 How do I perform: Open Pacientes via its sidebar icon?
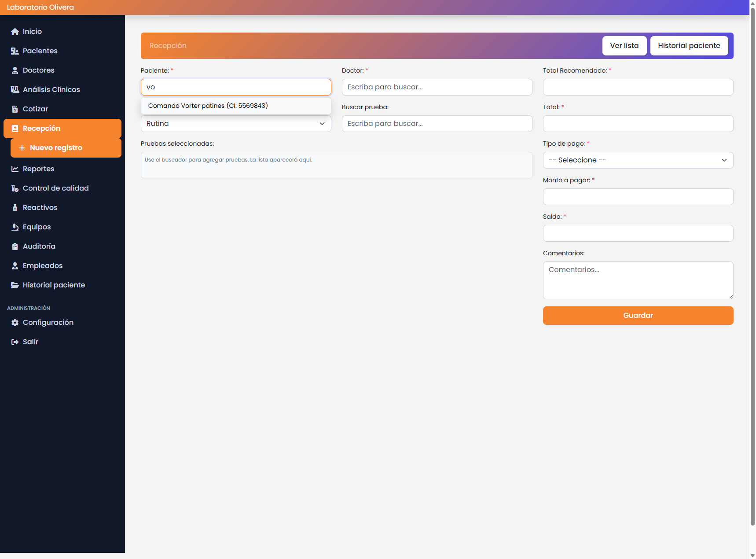(x=15, y=51)
